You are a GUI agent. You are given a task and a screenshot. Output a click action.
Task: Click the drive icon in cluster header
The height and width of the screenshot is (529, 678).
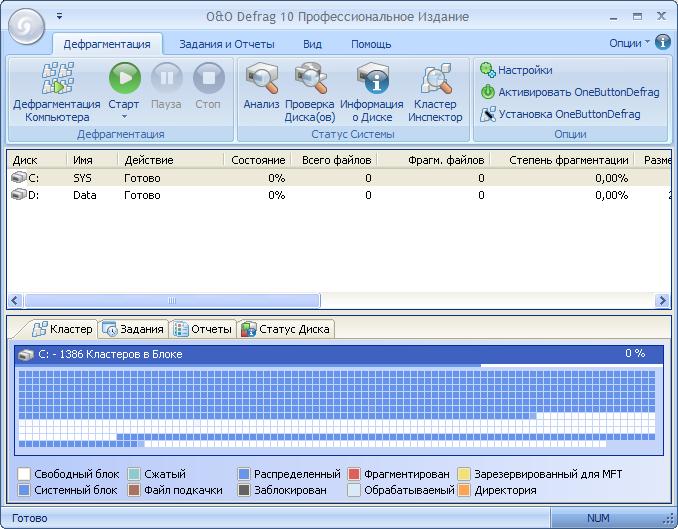26,355
